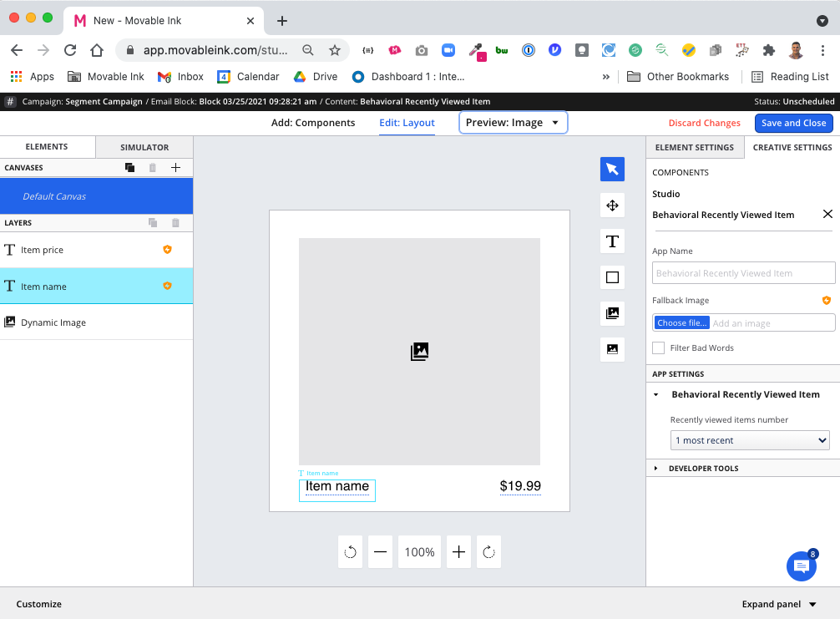Viewport: 840px width, 619px height.
Task: Click Save and Close button
Action: pos(794,123)
